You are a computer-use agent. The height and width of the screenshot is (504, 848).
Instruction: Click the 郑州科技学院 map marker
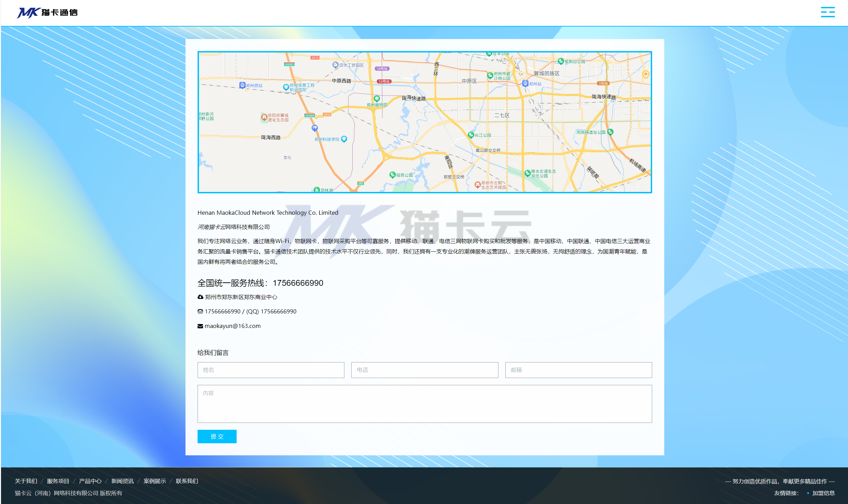click(344, 139)
